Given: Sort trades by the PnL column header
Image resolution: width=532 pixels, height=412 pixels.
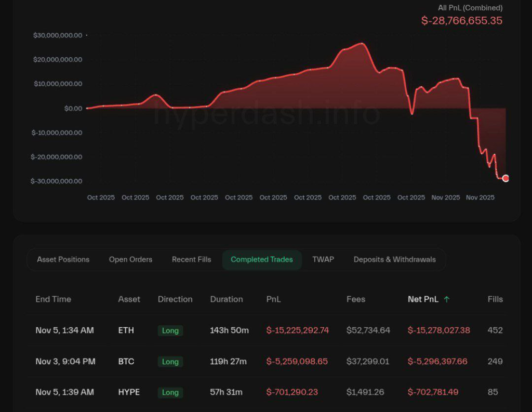Looking at the screenshot, I should point(273,299).
